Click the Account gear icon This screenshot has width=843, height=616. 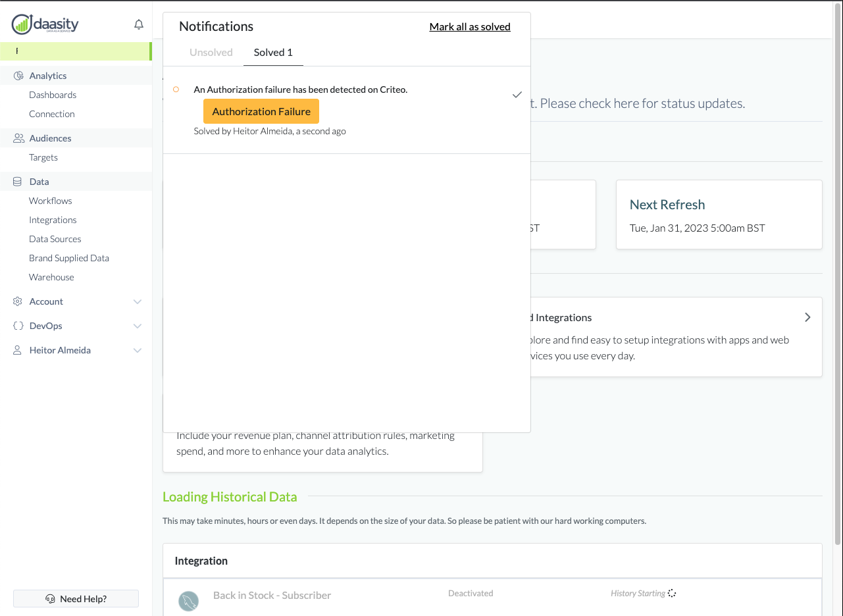click(18, 301)
